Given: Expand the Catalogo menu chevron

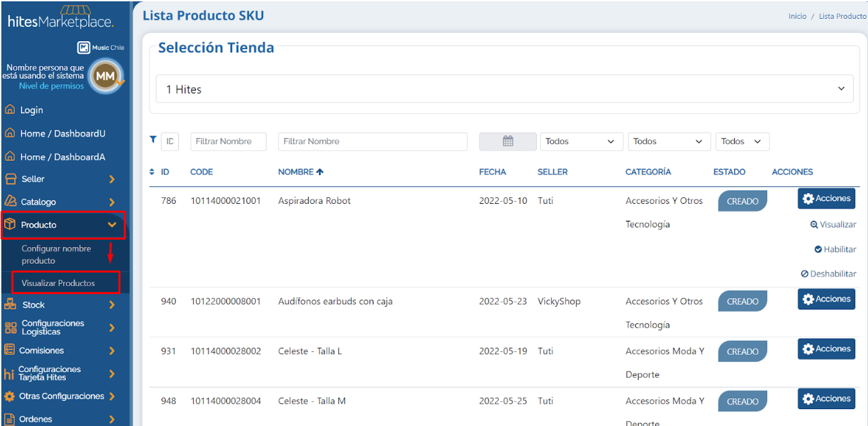Looking at the screenshot, I should tap(112, 202).
